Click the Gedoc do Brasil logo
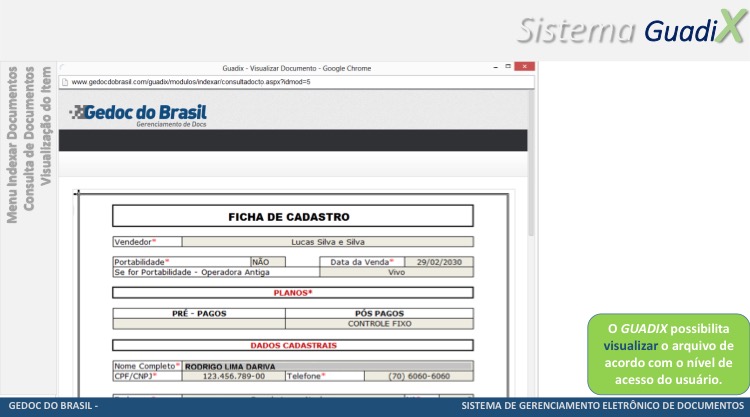 (x=138, y=115)
